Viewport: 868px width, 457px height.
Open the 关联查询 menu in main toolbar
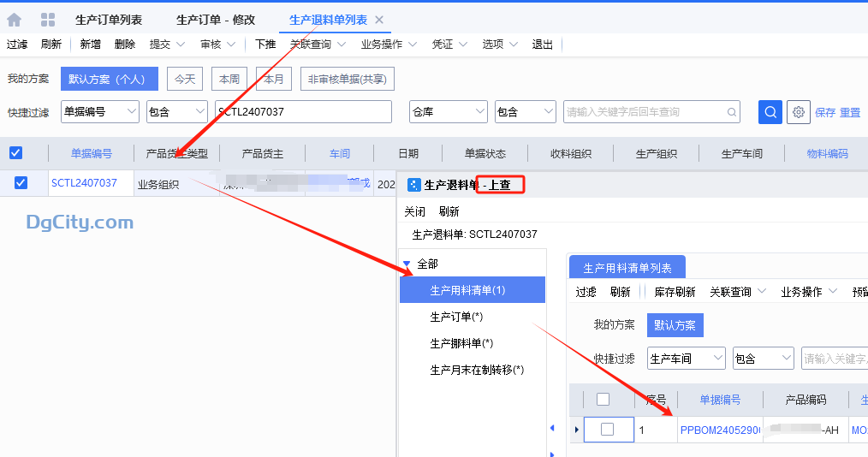(318, 45)
